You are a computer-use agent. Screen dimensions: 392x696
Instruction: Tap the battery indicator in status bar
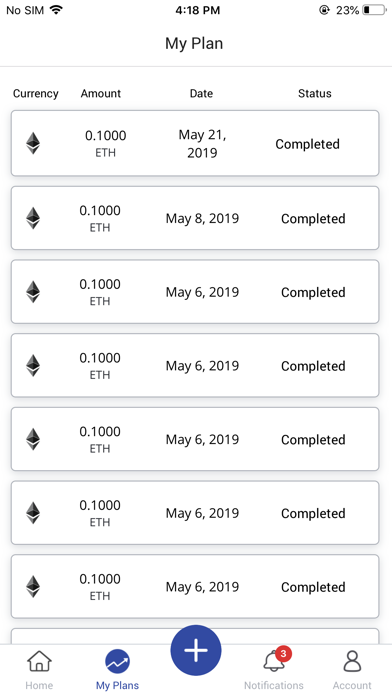[x=374, y=10]
